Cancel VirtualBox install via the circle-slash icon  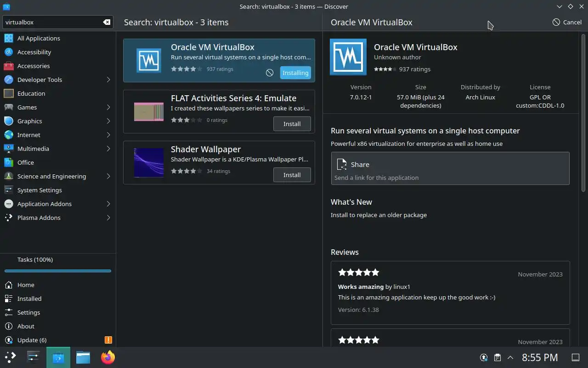click(270, 73)
